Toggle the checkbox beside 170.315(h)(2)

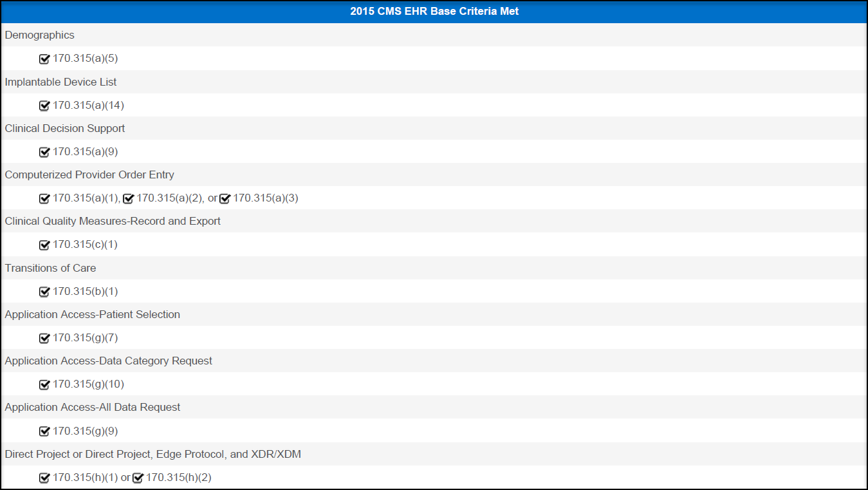pyautogui.click(x=137, y=477)
